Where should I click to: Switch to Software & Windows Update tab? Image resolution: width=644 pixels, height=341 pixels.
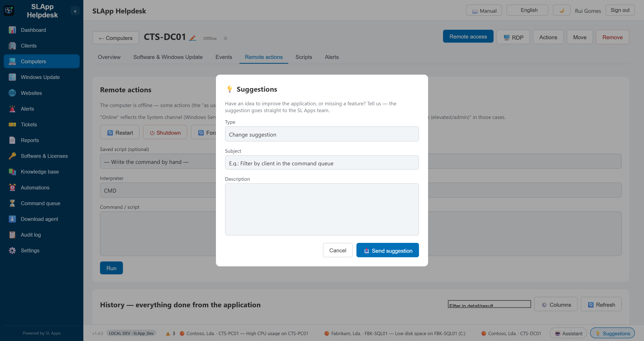168,57
